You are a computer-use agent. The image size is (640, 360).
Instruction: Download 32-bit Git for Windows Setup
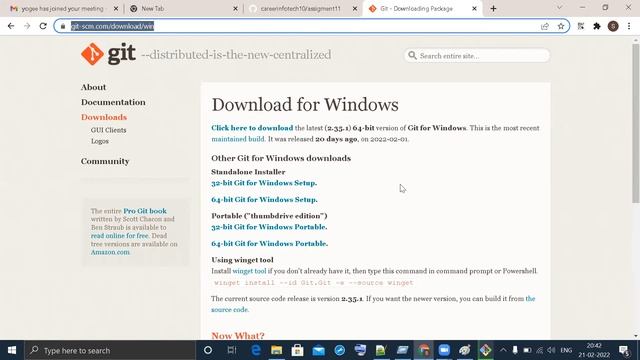[x=264, y=183]
